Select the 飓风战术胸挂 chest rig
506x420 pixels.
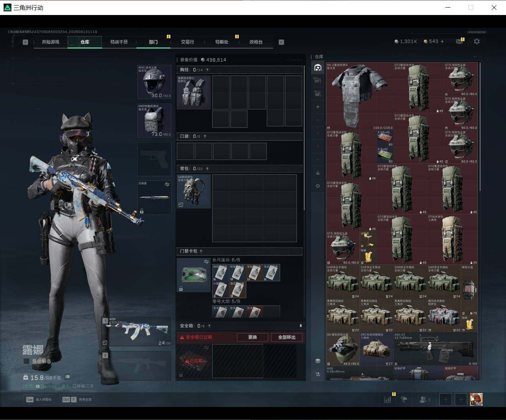pos(444,316)
